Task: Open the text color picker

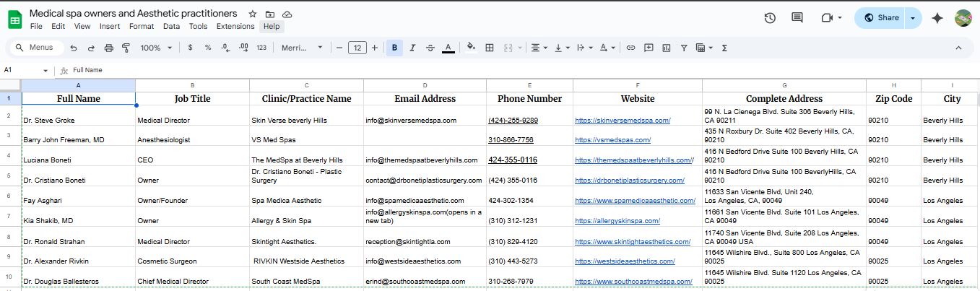Action: coord(448,48)
